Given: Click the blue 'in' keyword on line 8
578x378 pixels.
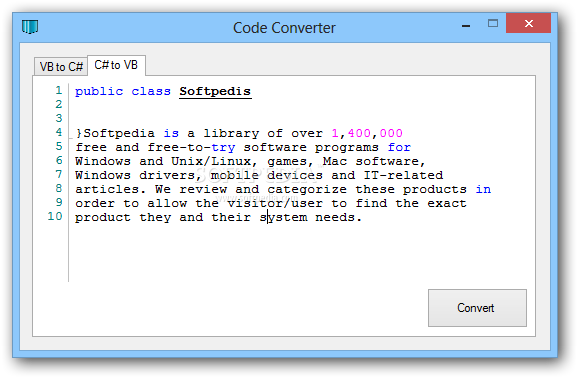Looking at the screenshot, I should pos(483,189).
